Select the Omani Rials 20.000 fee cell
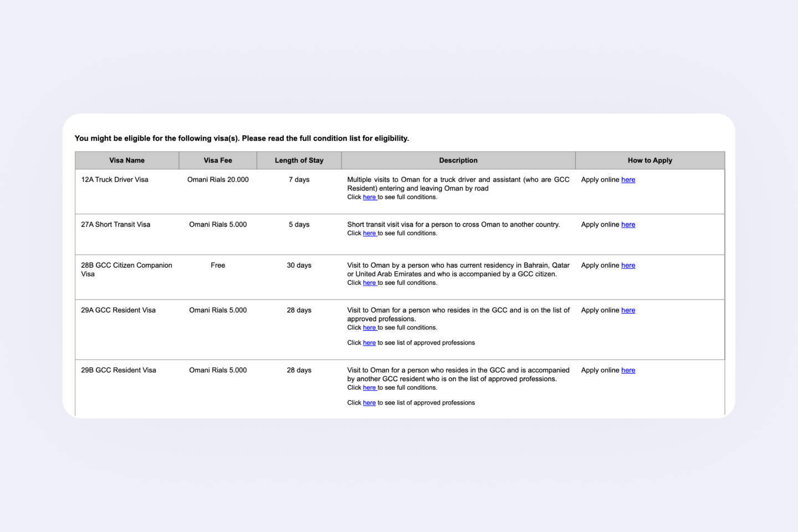Viewport: 798px width, 532px height. (x=218, y=180)
